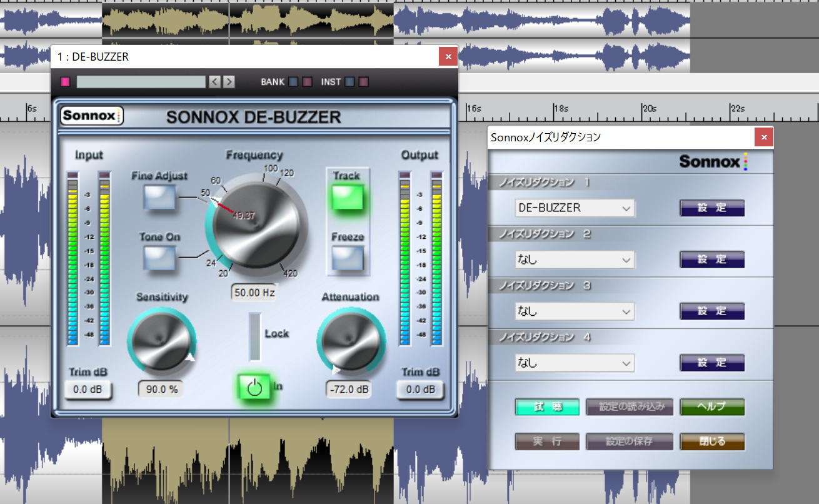The width and height of the screenshot is (819, 504).
Task: Click the 試聴 preview button
Action: pyautogui.click(x=548, y=407)
